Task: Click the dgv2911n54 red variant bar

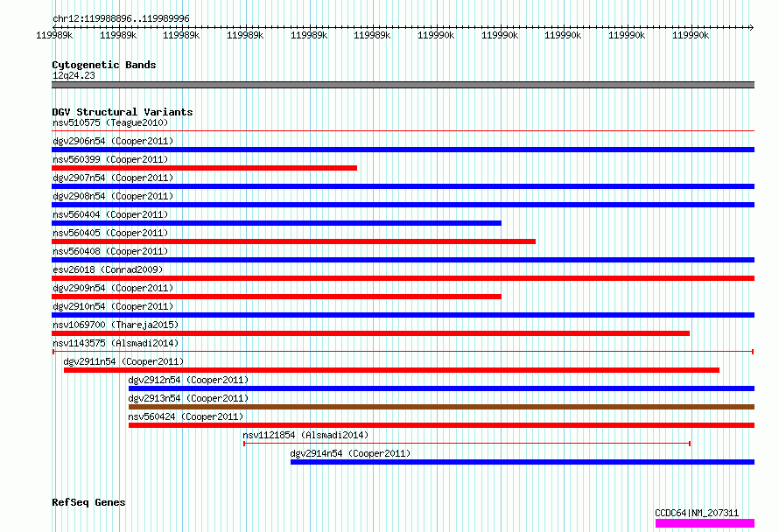Action: pos(391,370)
